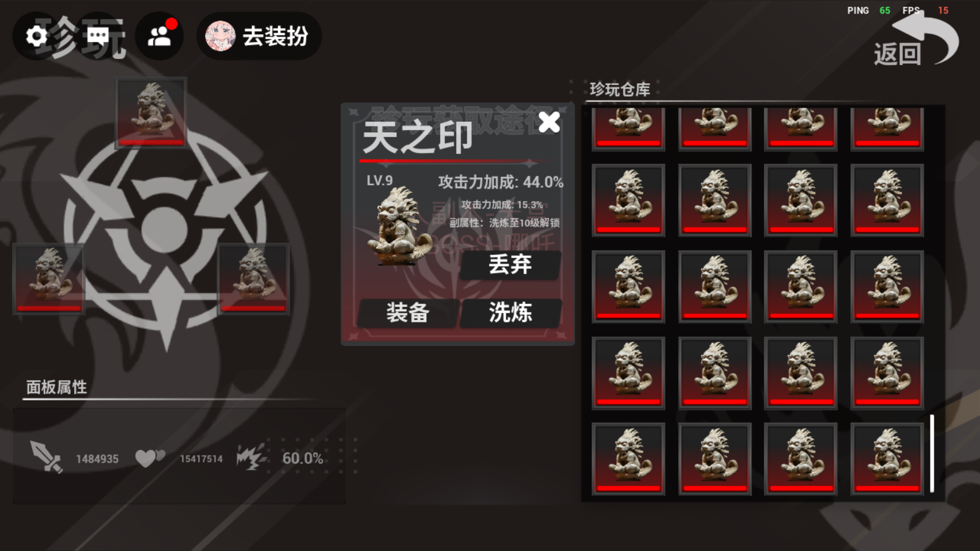Viewport: 980px width, 551px height.
Task: Click the 珍玩仓库 warehouse header
Action: pos(620,90)
